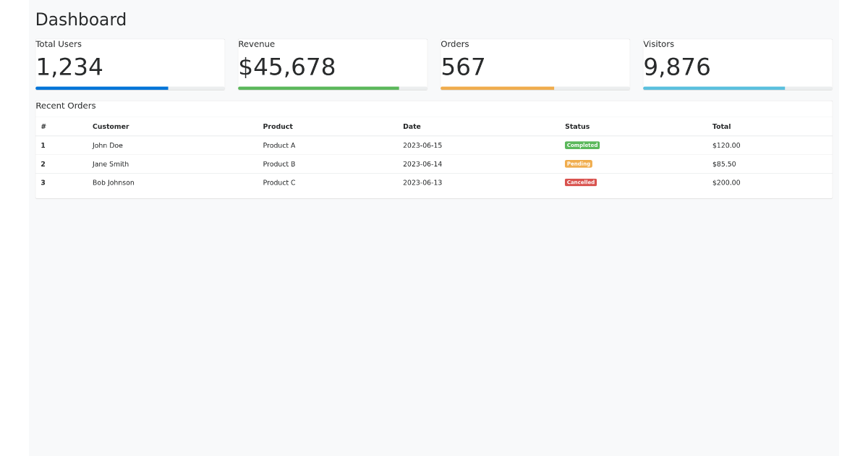Click the Completed status badge
Screen dimensions: 868x456
tap(582, 145)
